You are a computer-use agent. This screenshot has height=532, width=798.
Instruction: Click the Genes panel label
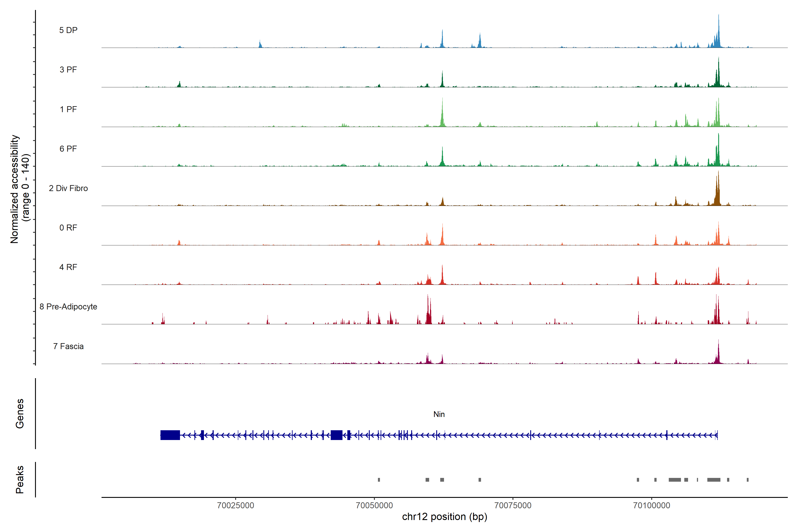pos(20,414)
